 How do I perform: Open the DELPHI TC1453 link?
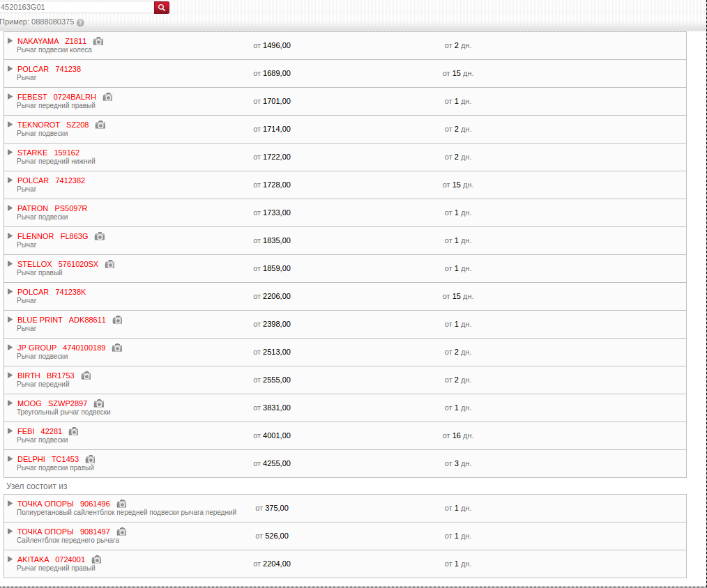[48, 460]
